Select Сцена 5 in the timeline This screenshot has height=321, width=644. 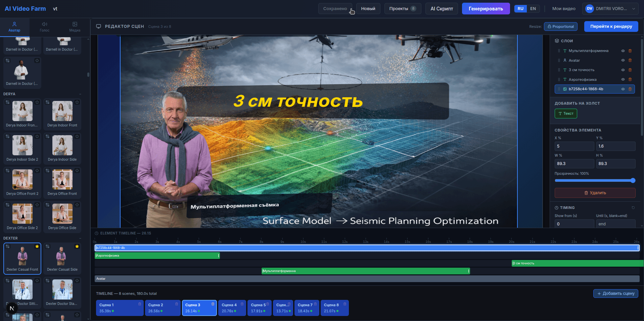pyautogui.click(x=259, y=307)
